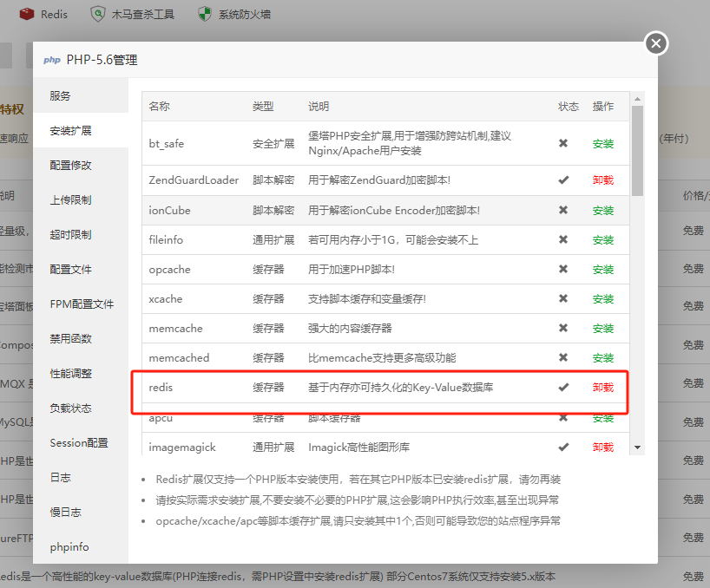The height and width of the screenshot is (588, 710).
Task: Uninstall the redis extension
Action: (603, 387)
